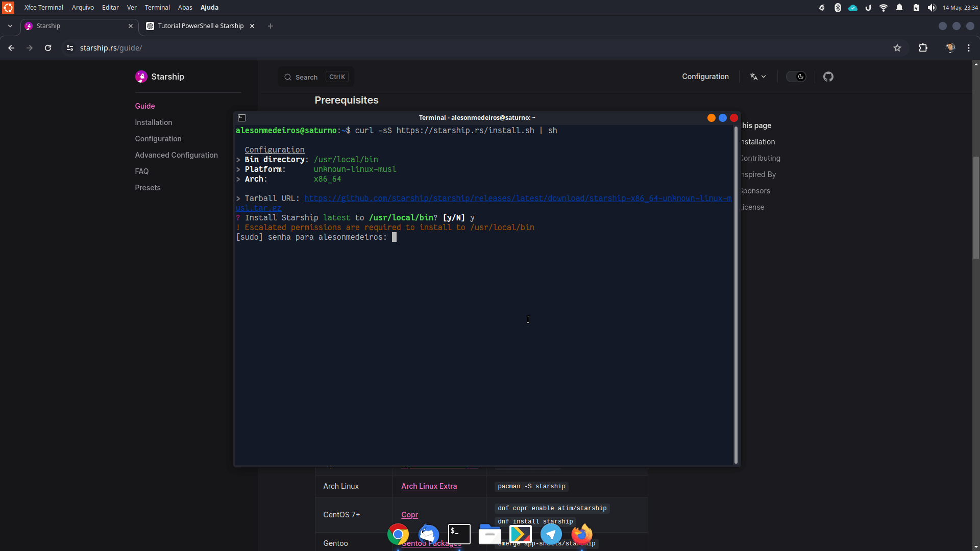
Task: Click the FAQ sidebar navigation item
Action: coord(141,171)
